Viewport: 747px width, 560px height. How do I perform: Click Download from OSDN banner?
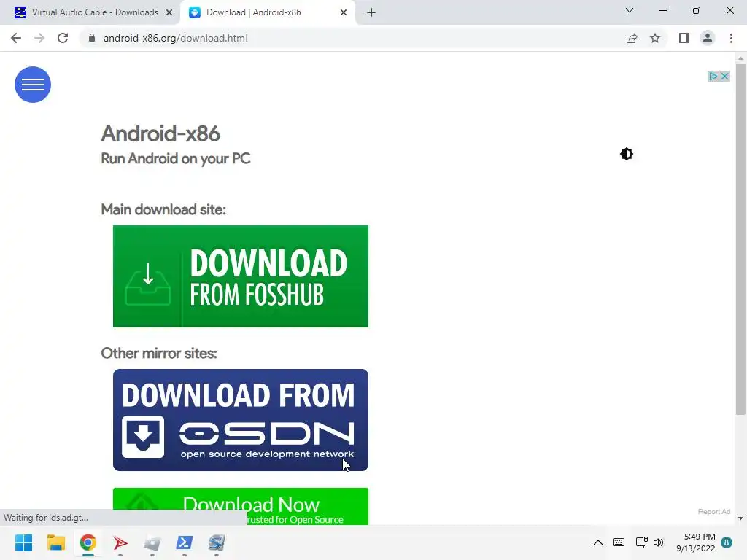coord(241,420)
